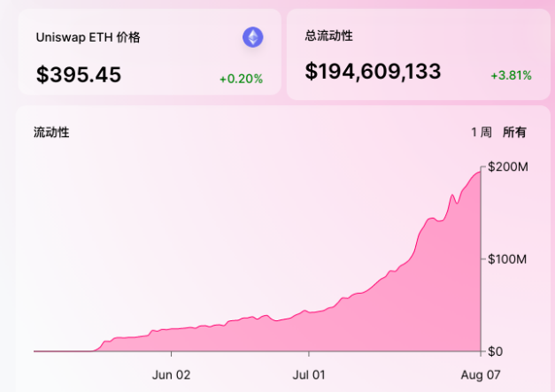The height and width of the screenshot is (392, 555).
Task: Click the +0.20% price change indicator
Action: tap(241, 79)
